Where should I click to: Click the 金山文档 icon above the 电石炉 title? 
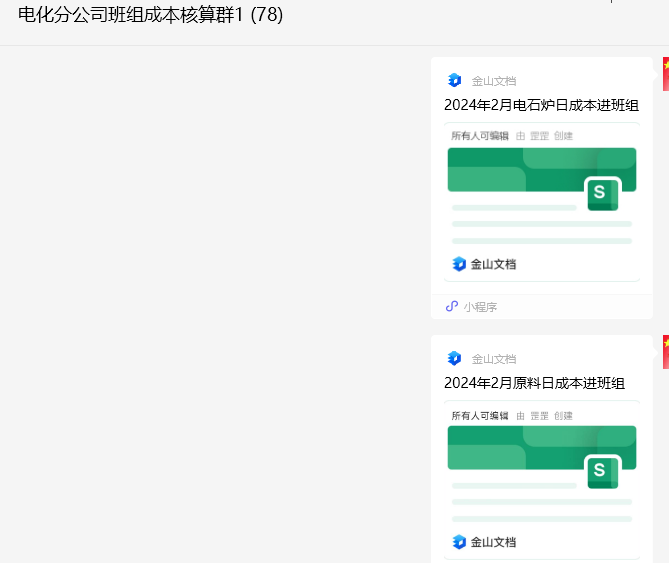[455, 80]
